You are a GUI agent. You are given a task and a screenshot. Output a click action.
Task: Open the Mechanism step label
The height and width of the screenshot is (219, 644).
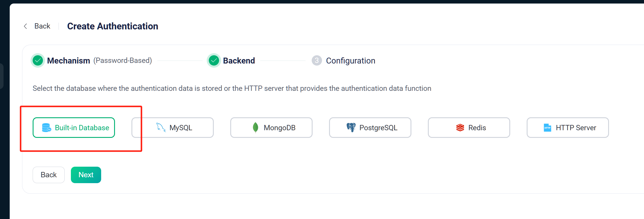click(x=69, y=61)
